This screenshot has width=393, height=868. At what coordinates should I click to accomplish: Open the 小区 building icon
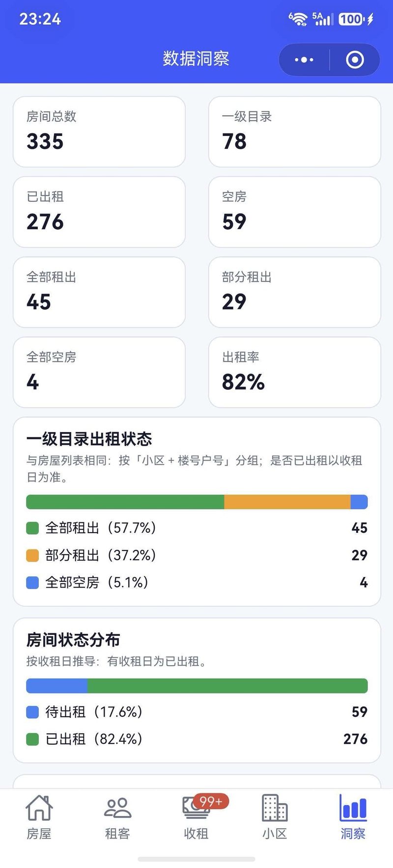tap(275, 808)
